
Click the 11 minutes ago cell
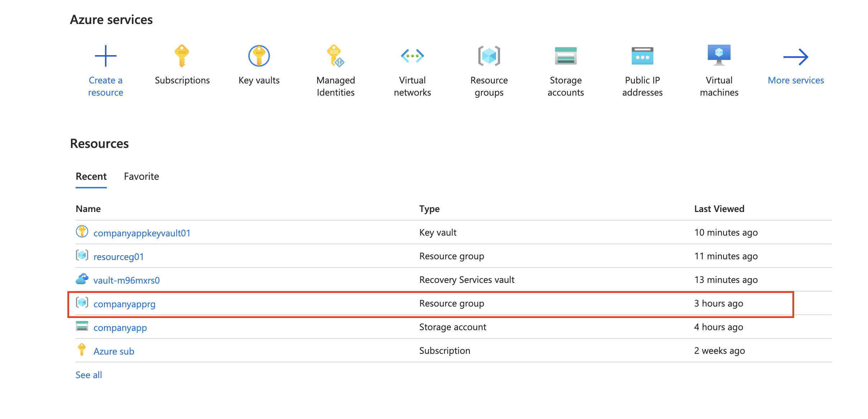point(726,256)
